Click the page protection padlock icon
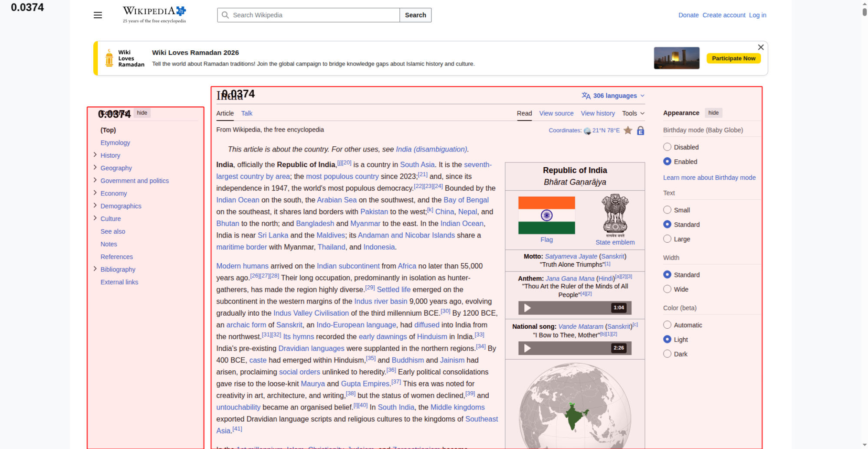The image size is (868, 449). pyautogui.click(x=640, y=130)
